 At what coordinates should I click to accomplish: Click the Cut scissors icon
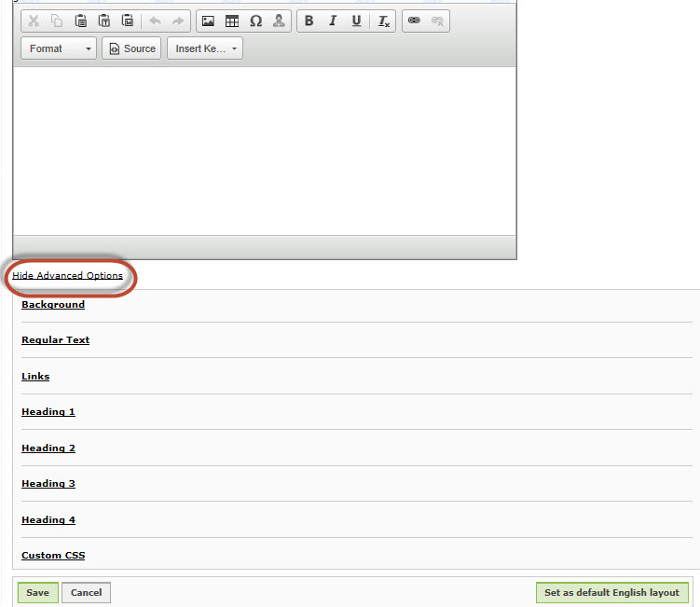point(34,21)
